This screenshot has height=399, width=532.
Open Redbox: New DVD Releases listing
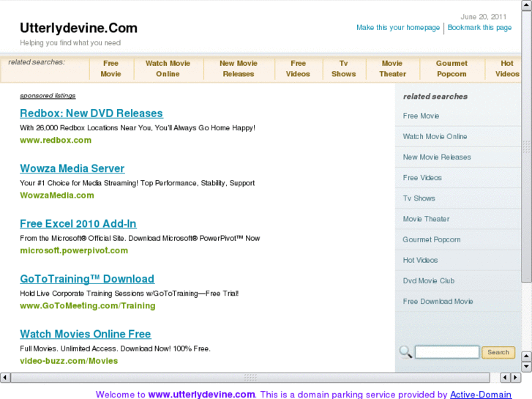tap(91, 113)
